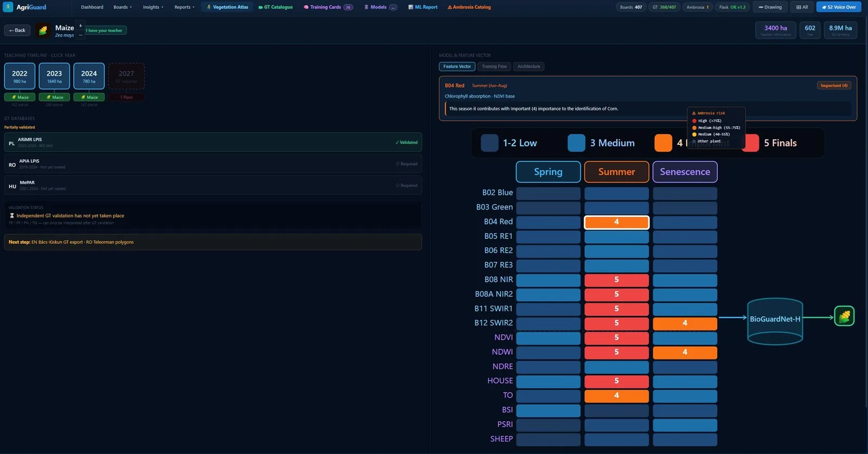Open the APIA LPIS database row

(213, 164)
